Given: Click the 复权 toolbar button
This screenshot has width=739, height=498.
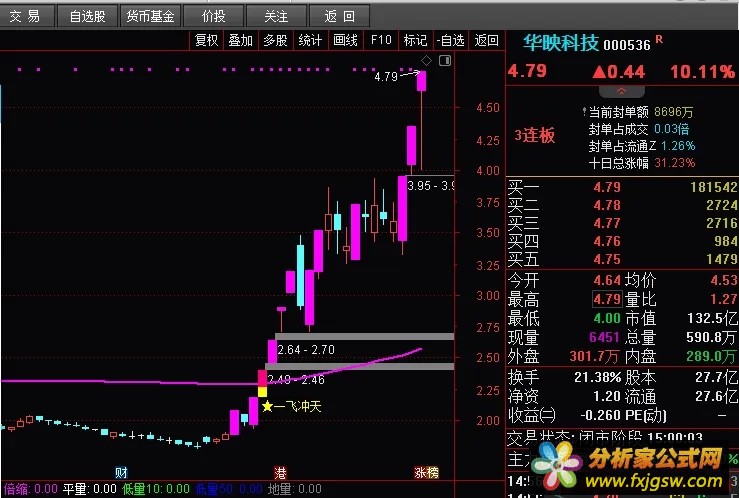Looking at the screenshot, I should coord(206,41).
